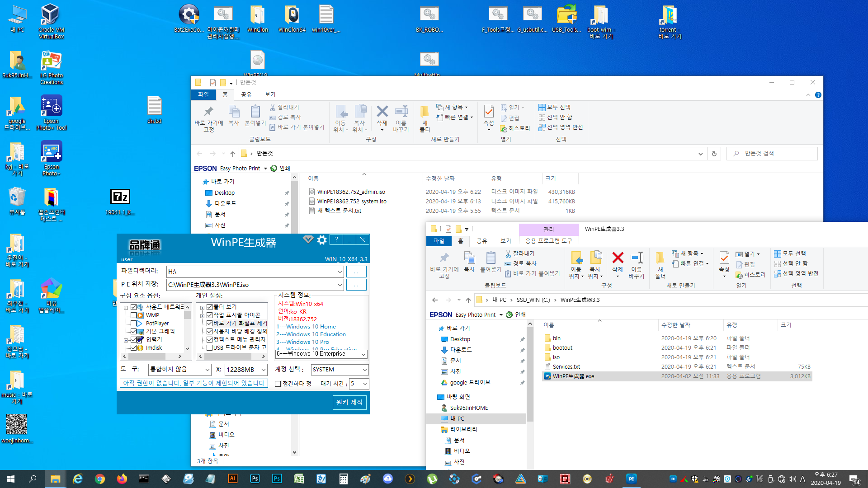Open the WinPE generator settings gear
Image resolution: width=868 pixels, height=488 pixels.
[x=322, y=240]
